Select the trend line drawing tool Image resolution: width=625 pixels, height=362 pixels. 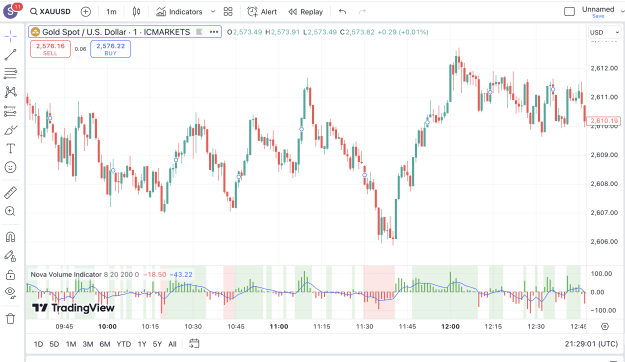11,55
